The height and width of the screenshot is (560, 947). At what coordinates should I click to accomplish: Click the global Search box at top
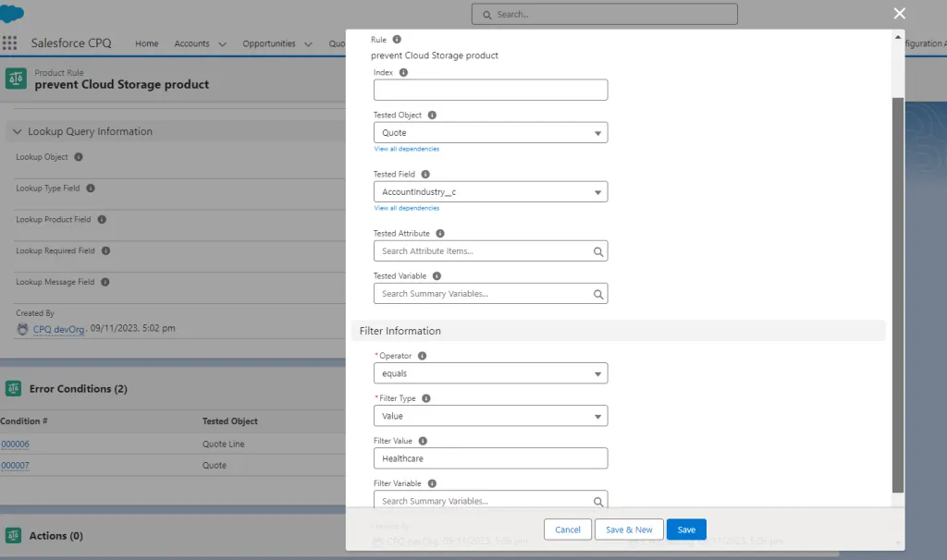pyautogui.click(x=604, y=14)
